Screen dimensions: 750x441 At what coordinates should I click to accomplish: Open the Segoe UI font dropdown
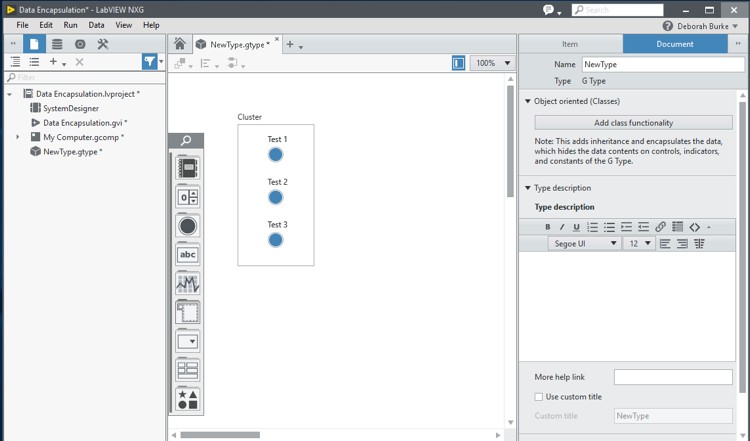coord(585,244)
